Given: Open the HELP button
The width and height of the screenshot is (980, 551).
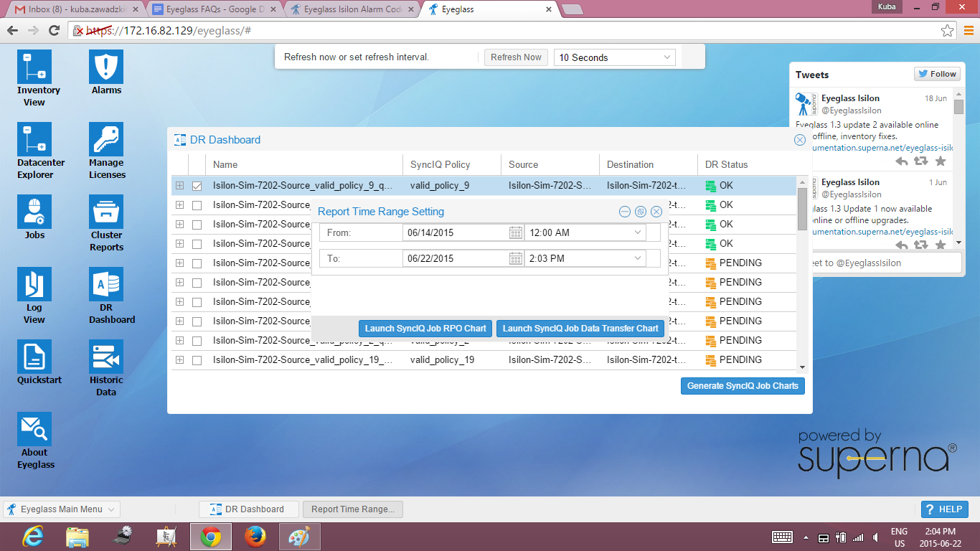Looking at the screenshot, I should click(944, 509).
